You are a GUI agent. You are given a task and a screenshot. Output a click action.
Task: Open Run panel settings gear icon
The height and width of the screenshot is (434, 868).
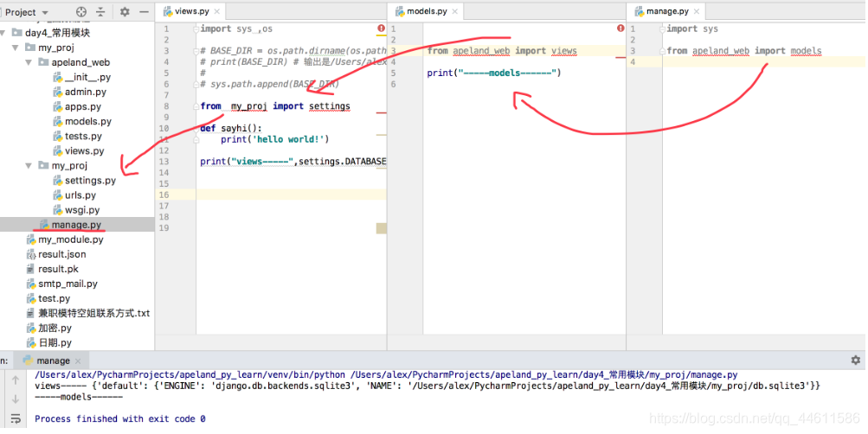click(856, 360)
